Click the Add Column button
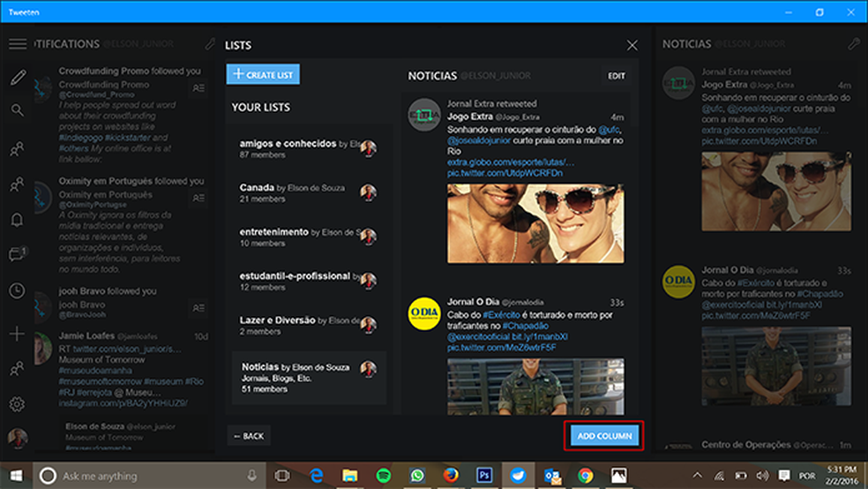This screenshot has height=489, width=868. (604, 436)
